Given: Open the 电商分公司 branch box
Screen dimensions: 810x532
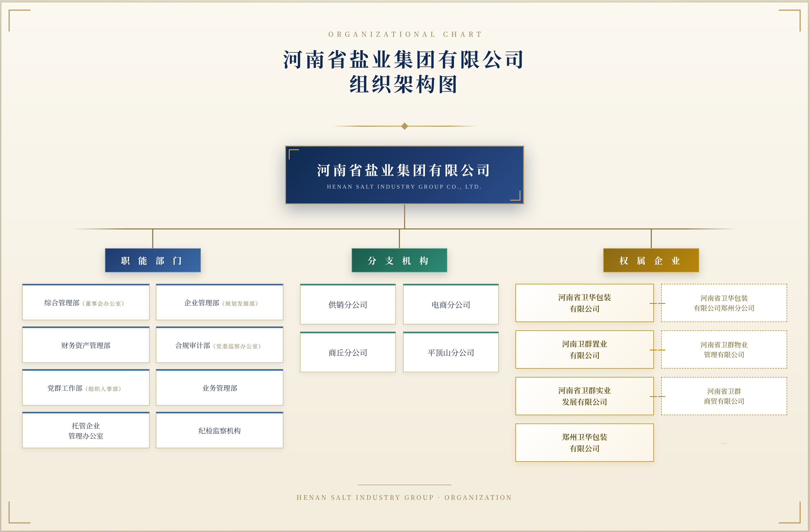Looking at the screenshot, I should pyautogui.click(x=451, y=304).
